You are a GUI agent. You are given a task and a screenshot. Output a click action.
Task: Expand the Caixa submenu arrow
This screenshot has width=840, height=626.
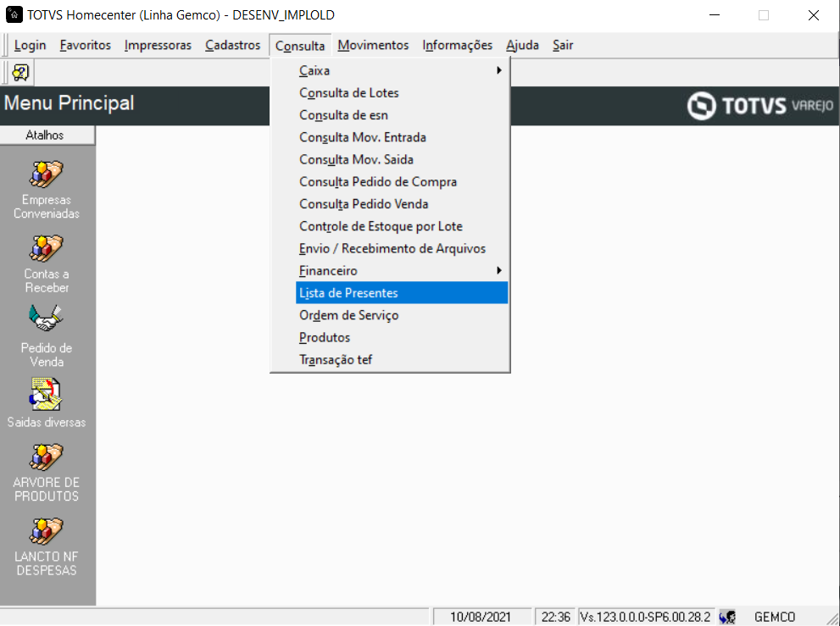[x=499, y=70]
